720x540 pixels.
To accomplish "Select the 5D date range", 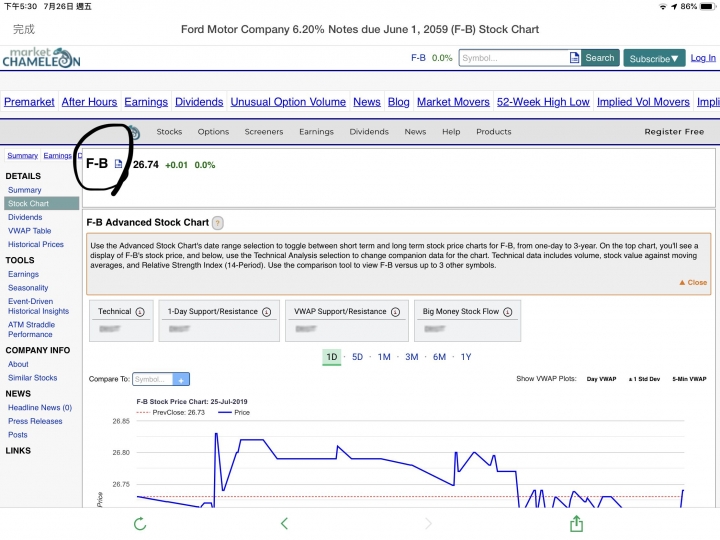I will point(357,357).
